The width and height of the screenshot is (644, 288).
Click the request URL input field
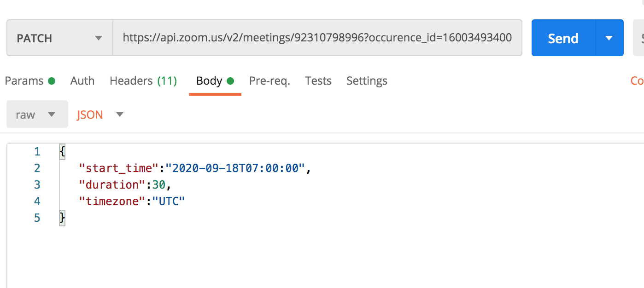click(317, 38)
